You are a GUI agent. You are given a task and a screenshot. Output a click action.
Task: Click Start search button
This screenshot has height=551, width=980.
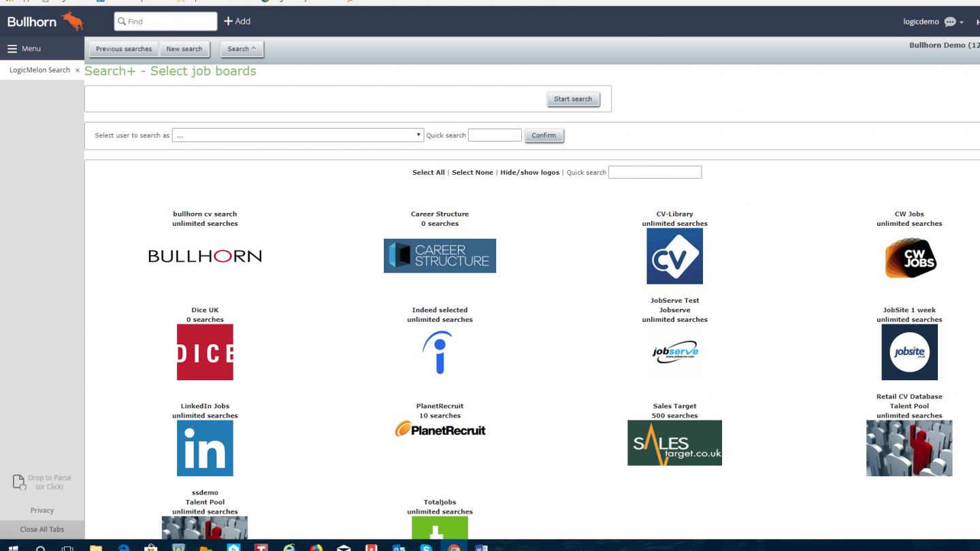click(x=573, y=99)
